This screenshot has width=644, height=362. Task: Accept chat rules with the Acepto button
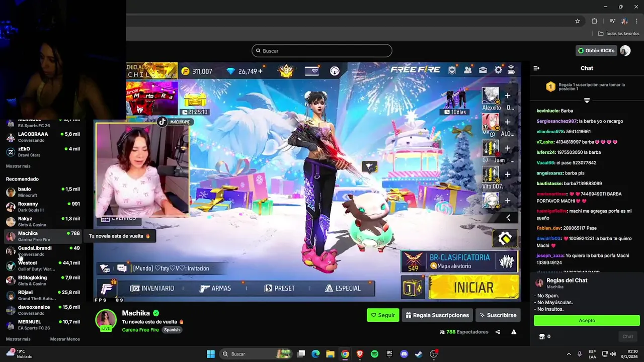click(x=587, y=320)
